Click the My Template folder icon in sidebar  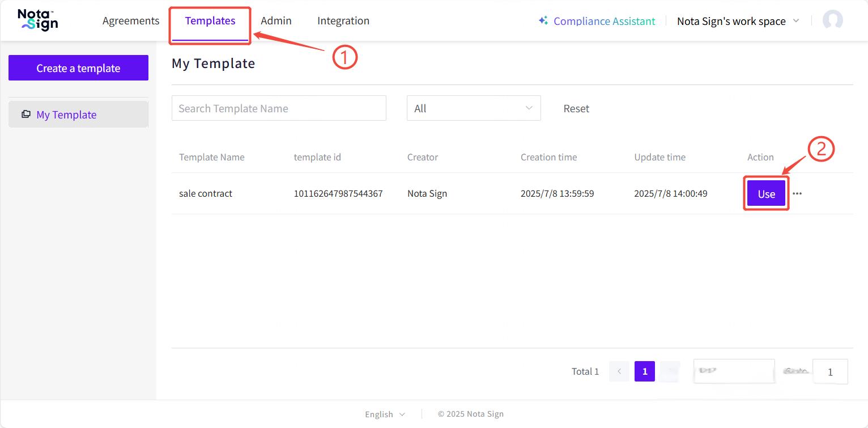pos(26,115)
